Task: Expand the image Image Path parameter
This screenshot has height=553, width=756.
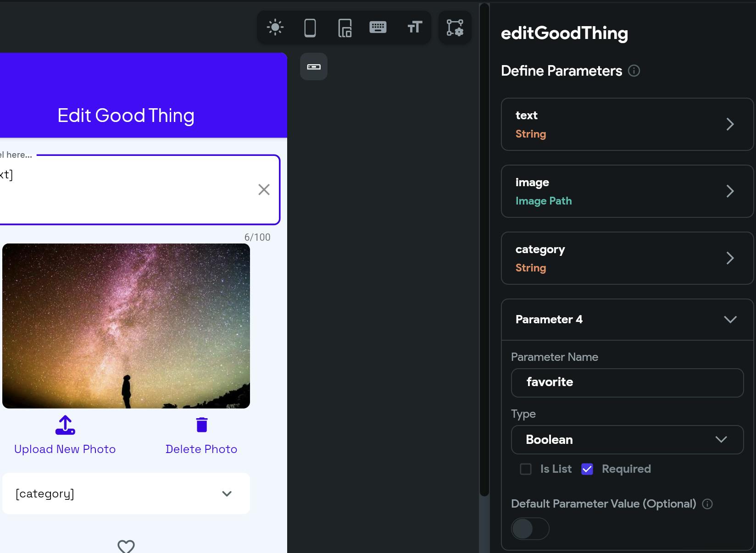Action: [x=627, y=191]
